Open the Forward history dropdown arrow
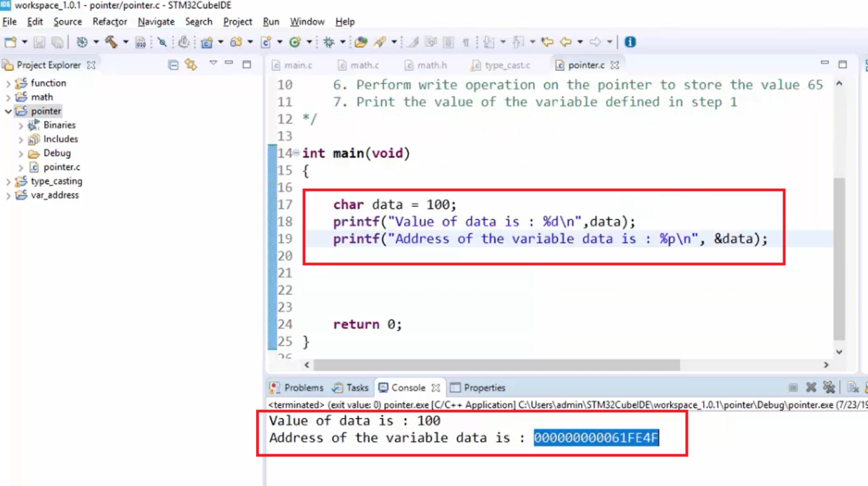Image resolution: width=868 pixels, height=486 pixels. (x=609, y=42)
